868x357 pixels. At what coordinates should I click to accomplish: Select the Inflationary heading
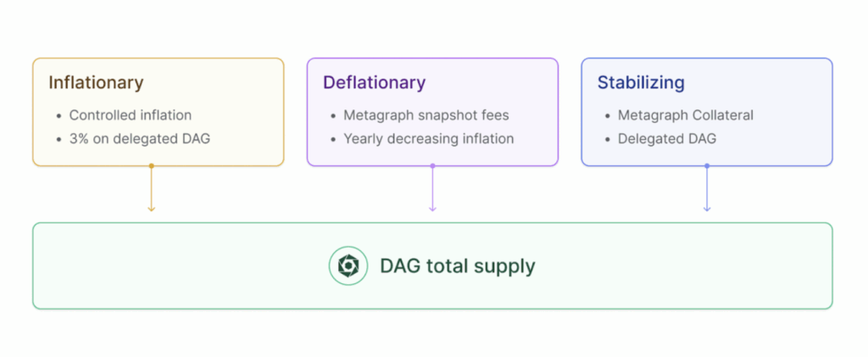[96, 83]
